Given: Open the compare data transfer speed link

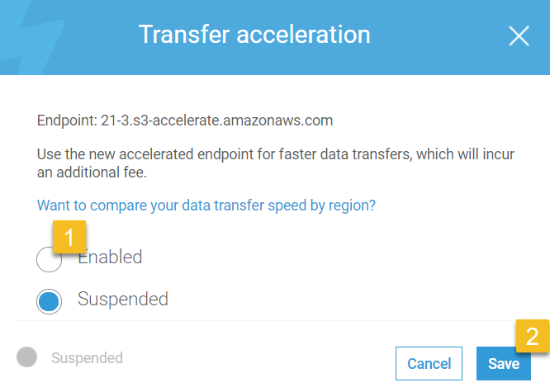Looking at the screenshot, I should [206, 205].
